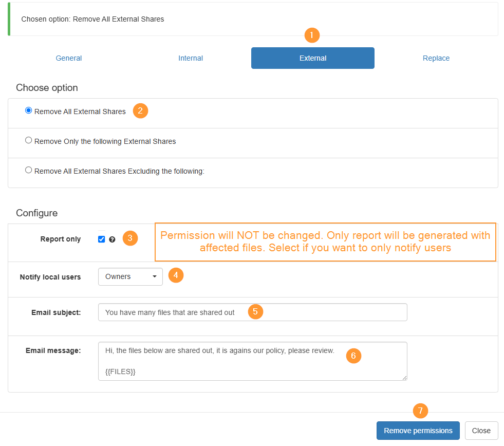Click the Report only help question-mark icon

112,239
